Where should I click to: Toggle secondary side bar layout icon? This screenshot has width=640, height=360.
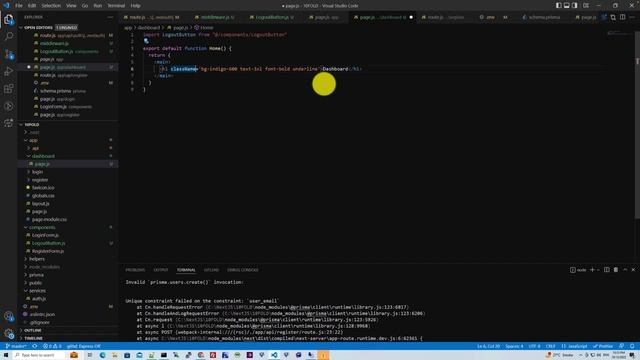coord(575,6)
